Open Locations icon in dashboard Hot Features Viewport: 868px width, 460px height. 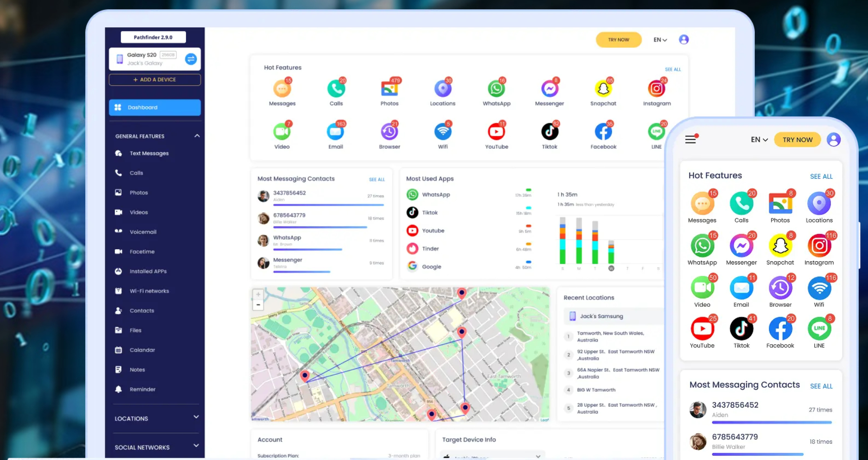(x=443, y=89)
